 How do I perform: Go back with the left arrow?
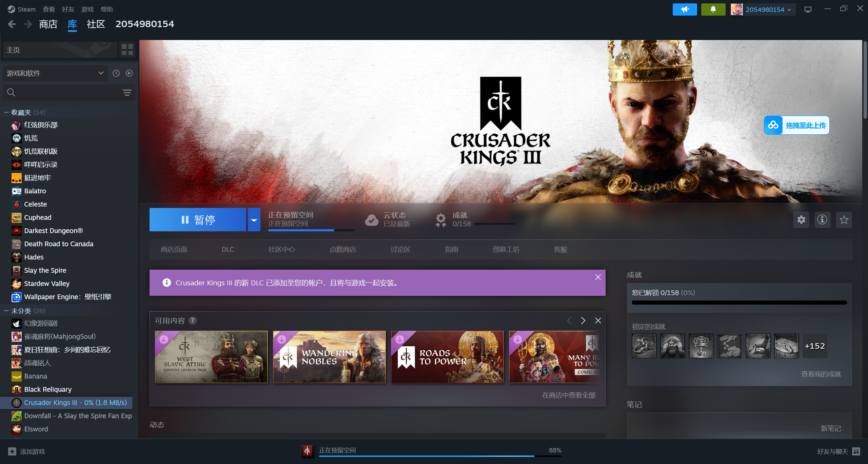12,24
